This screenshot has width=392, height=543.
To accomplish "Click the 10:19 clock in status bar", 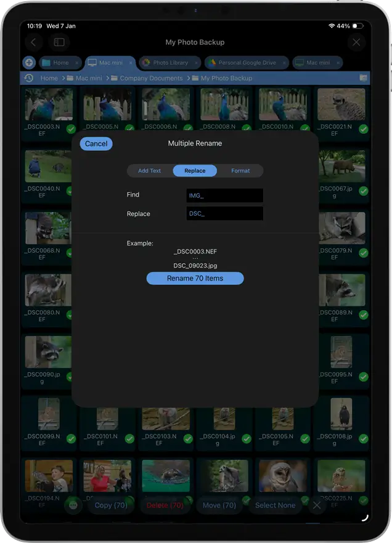I will coord(35,26).
